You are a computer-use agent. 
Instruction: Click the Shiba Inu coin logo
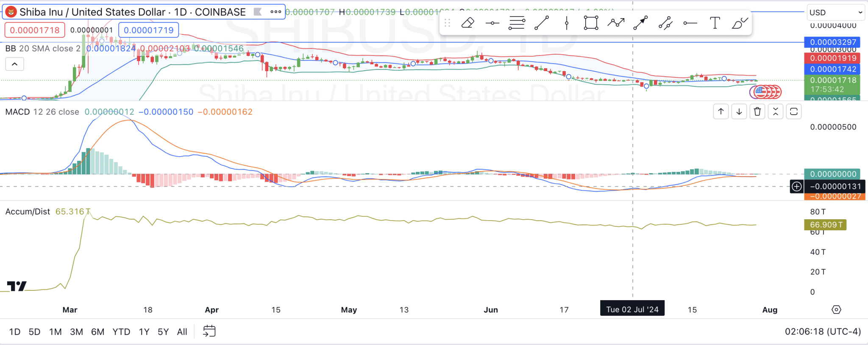(11, 12)
